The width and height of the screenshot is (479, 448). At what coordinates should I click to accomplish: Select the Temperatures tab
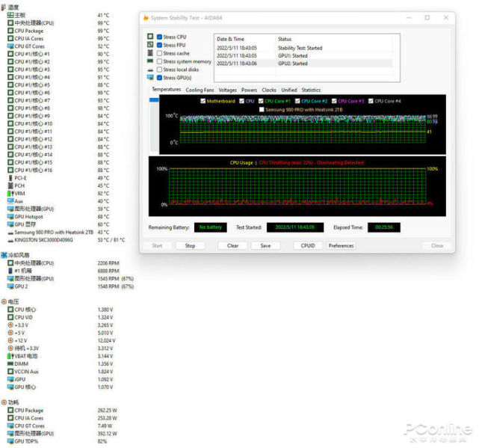(x=167, y=89)
